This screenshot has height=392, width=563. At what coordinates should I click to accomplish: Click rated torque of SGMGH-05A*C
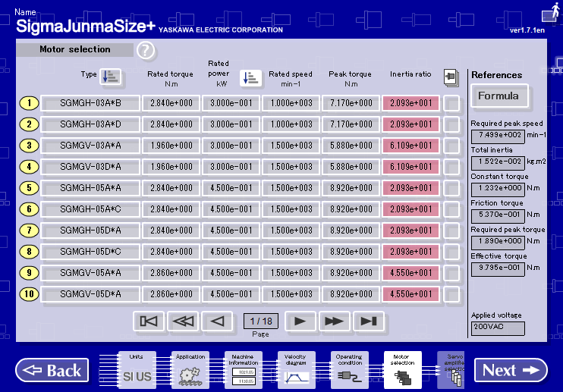coord(171,209)
